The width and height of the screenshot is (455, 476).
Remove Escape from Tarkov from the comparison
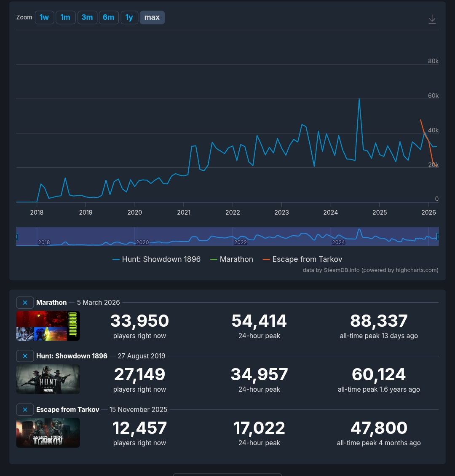pos(25,409)
